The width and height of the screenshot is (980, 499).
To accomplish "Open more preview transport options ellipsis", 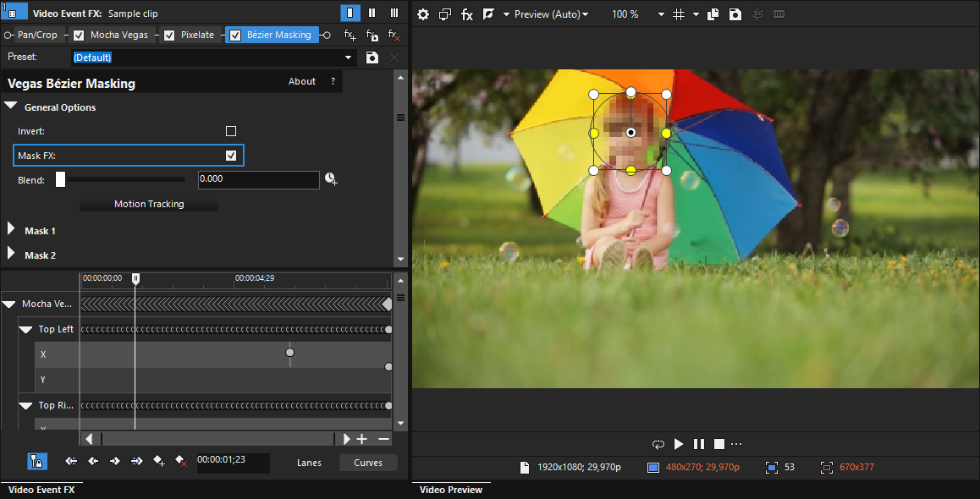I will (736, 444).
